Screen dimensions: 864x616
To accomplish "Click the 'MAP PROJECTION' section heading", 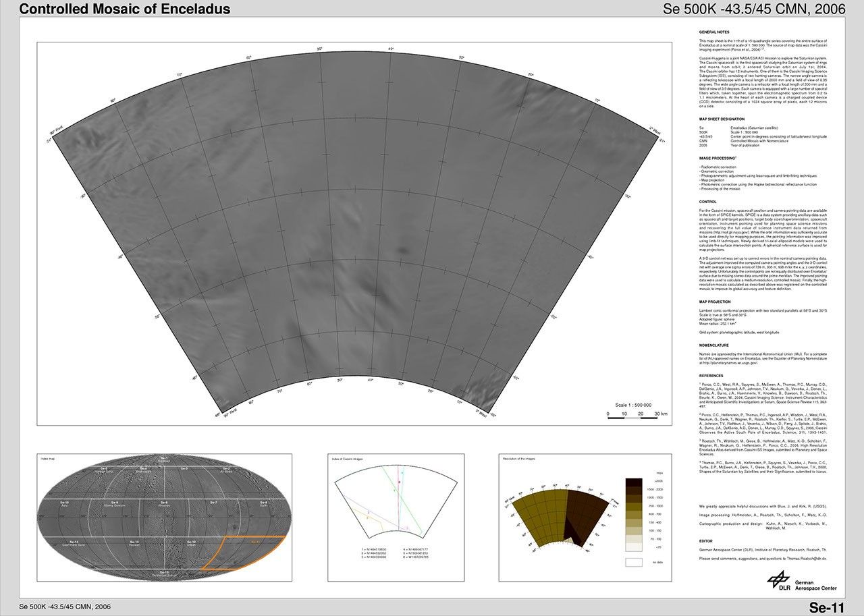I will click(x=716, y=302).
